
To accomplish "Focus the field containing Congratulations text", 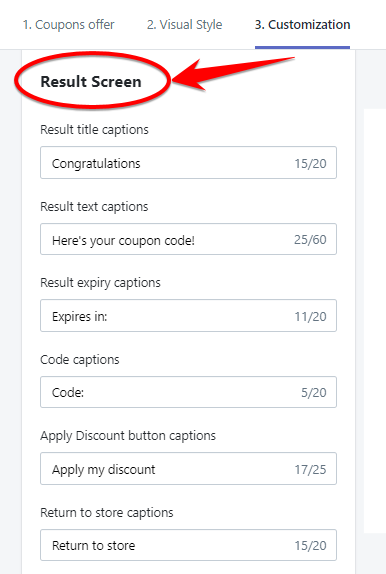I will coord(188,163).
